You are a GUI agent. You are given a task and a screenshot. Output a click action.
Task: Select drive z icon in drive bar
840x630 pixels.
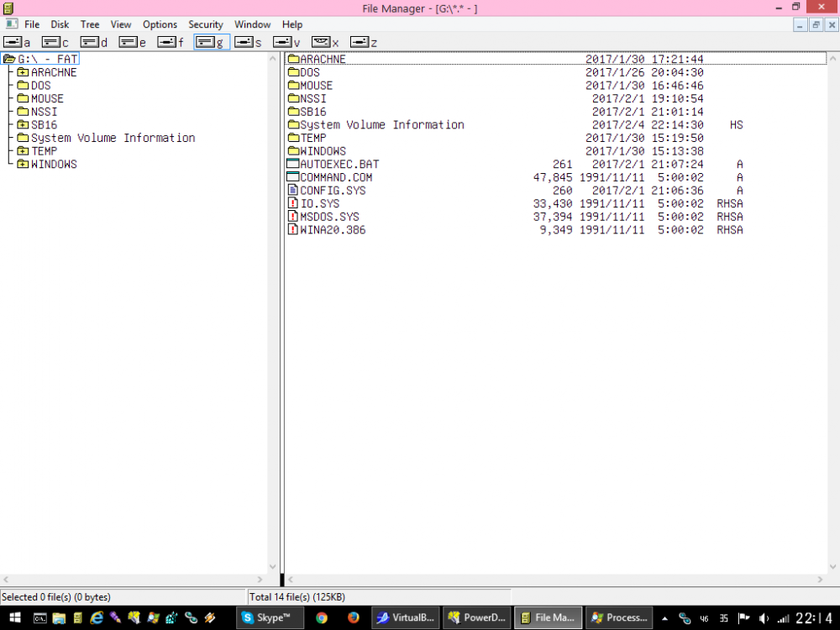click(x=358, y=42)
